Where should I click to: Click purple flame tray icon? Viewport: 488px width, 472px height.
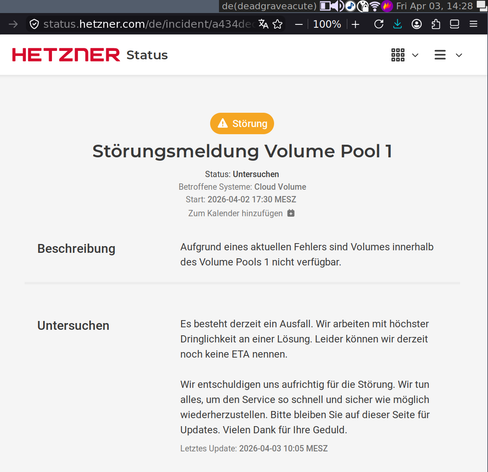[x=387, y=6]
